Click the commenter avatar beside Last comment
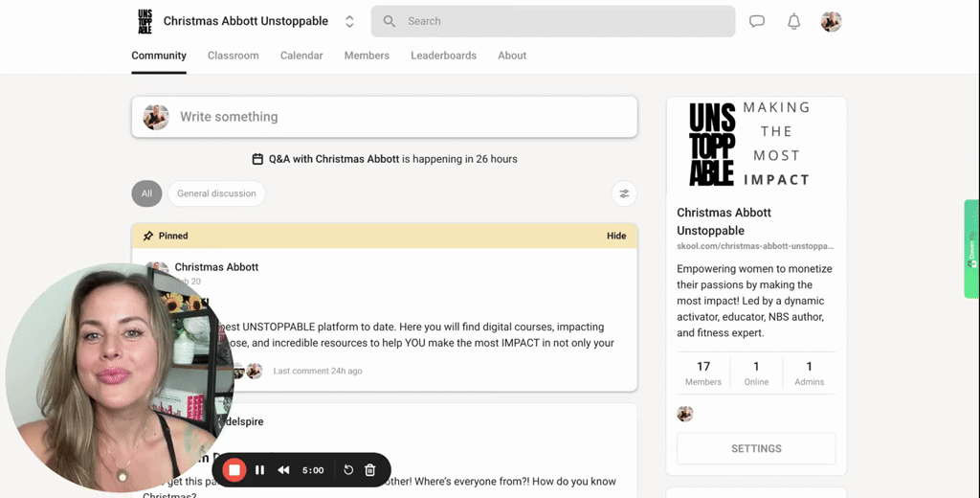Image resolution: width=980 pixels, height=498 pixels. point(254,371)
